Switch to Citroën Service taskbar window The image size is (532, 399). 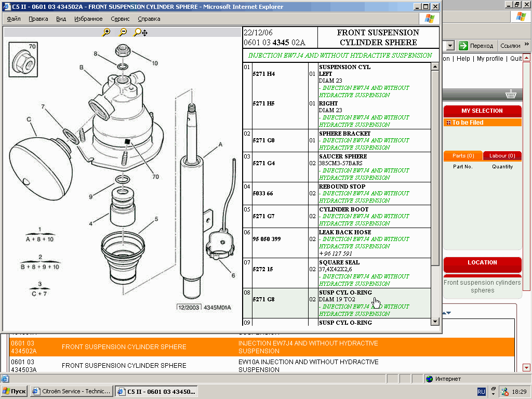click(x=72, y=391)
